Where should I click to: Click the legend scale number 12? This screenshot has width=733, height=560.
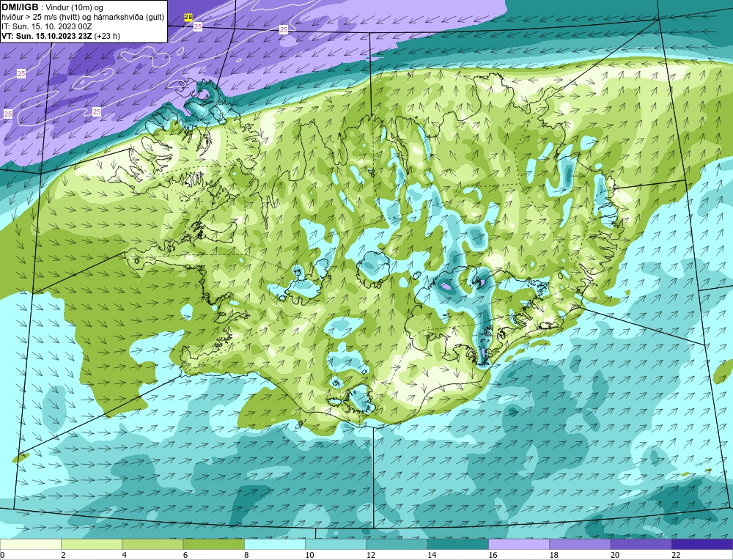coord(370,556)
